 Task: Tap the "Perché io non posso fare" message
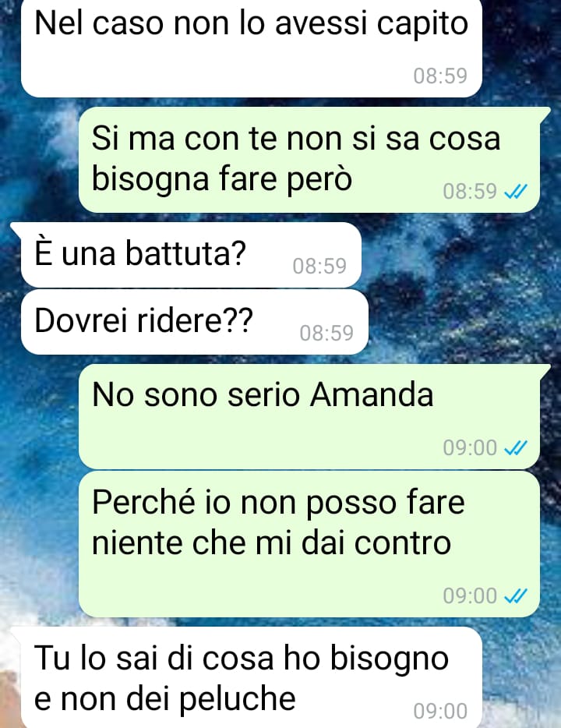(309, 544)
